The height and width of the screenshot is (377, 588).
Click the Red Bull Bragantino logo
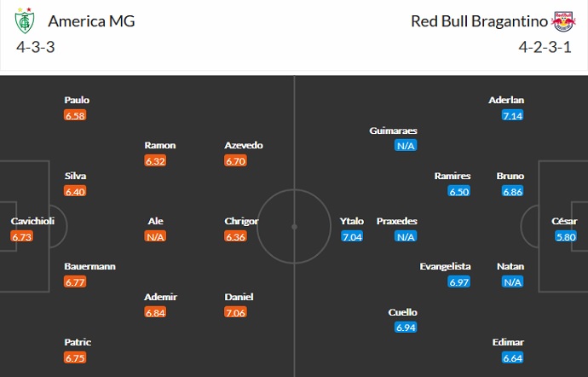coord(562,20)
